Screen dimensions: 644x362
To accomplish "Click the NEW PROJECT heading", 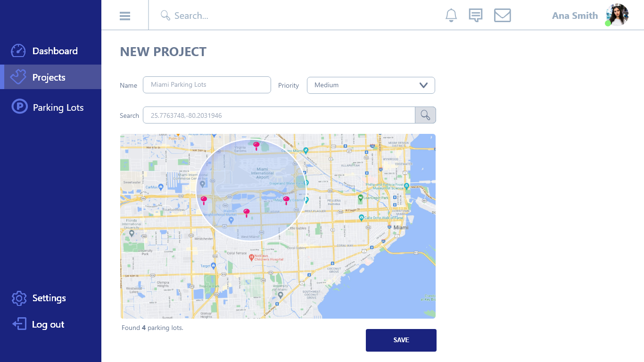I will (x=163, y=52).
